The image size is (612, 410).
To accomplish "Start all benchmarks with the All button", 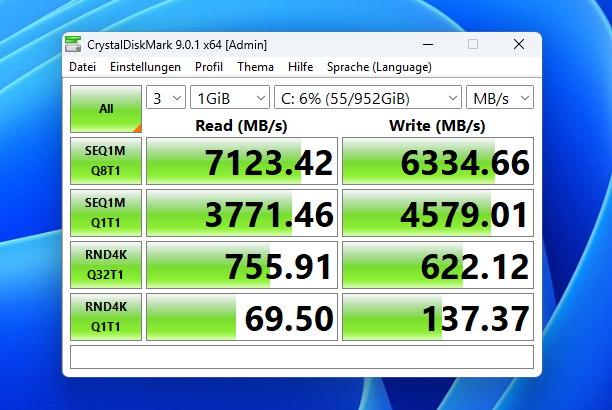I will pos(106,109).
